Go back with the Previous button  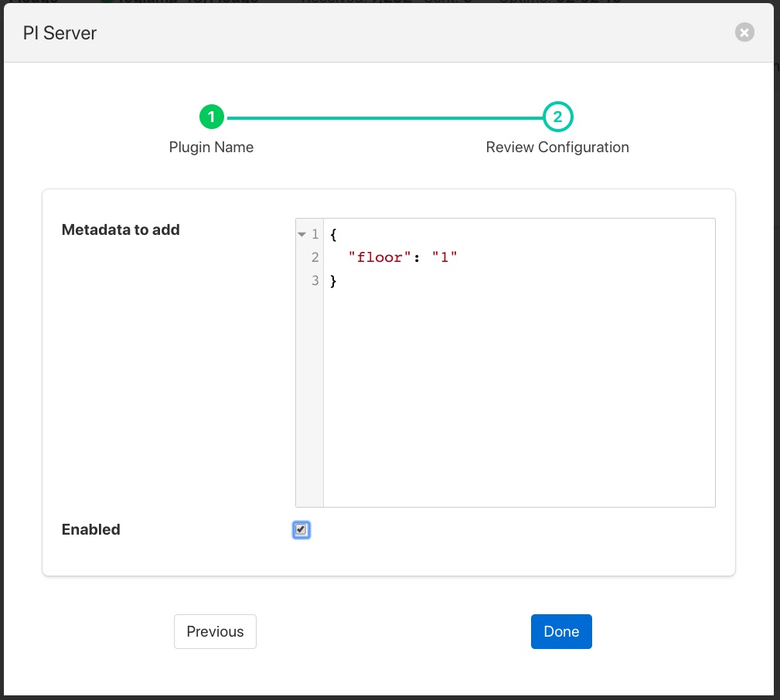coord(215,631)
